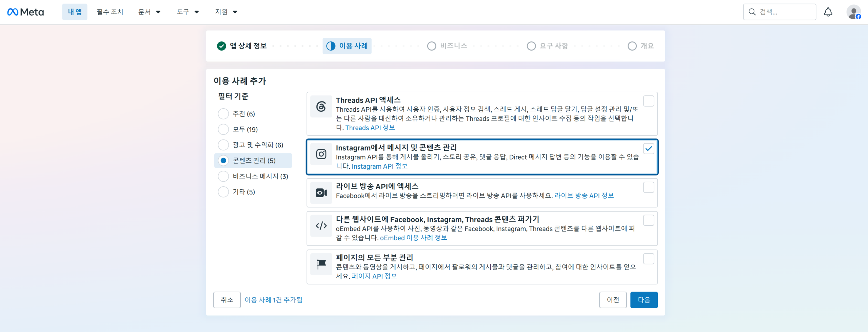Click the 이전 button

point(613,300)
